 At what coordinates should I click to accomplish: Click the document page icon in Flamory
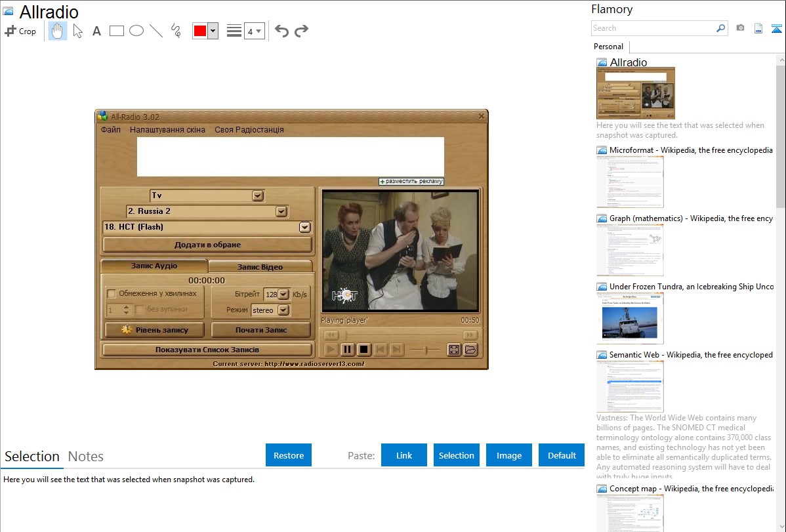[x=758, y=28]
